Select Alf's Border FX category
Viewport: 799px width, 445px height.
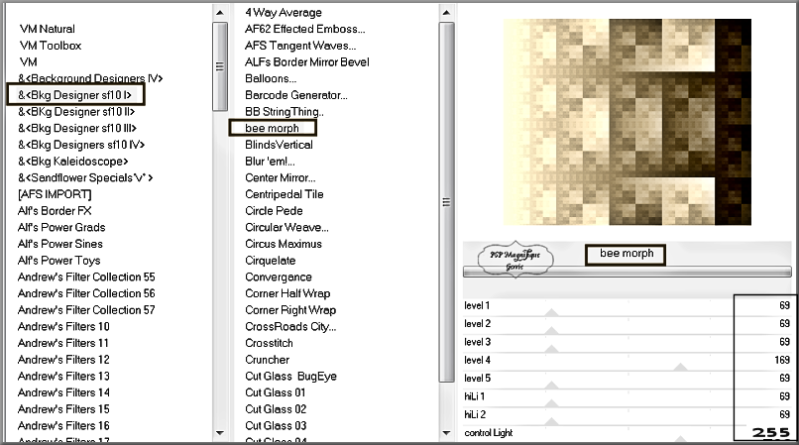tap(55, 211)
